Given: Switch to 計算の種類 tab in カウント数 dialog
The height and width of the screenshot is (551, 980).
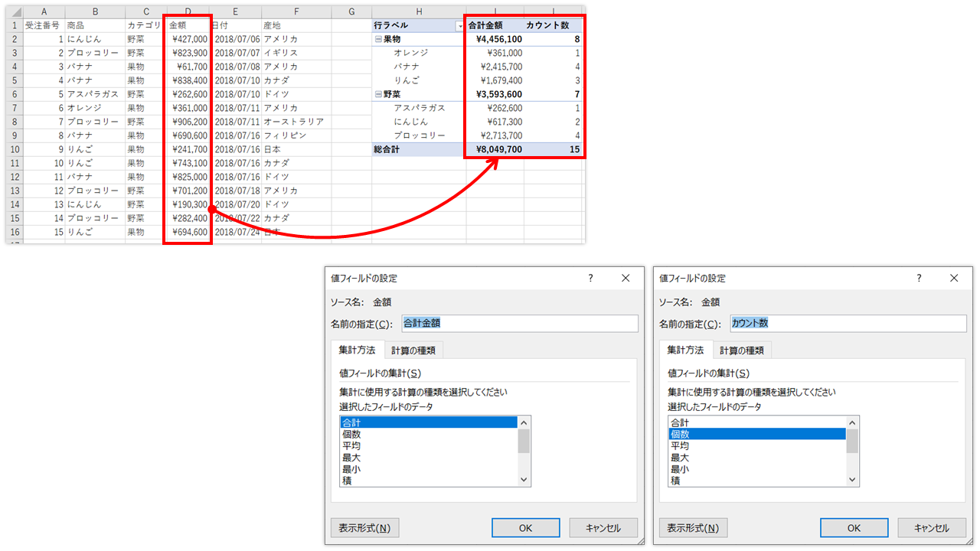Looking at the screenshot, I should 742,350.
